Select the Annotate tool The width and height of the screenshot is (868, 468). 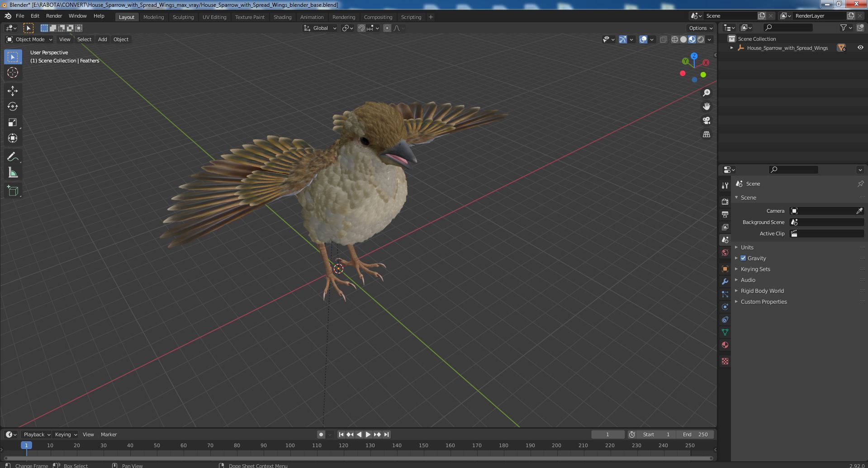(13, 157)
